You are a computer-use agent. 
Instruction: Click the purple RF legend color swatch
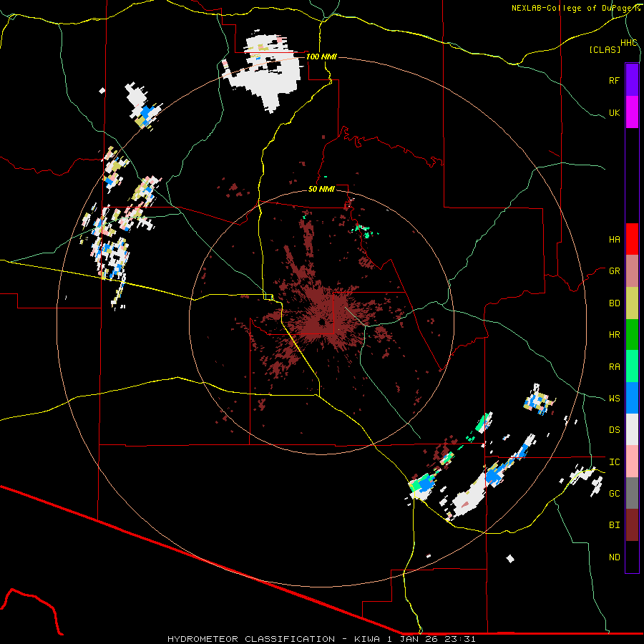click(x=632, y=79)
